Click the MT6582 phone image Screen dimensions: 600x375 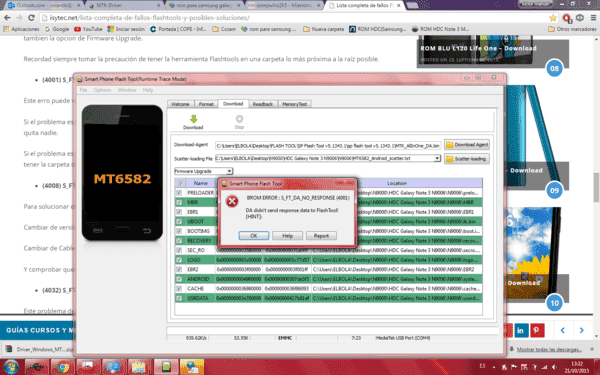(x=122, y=173)
